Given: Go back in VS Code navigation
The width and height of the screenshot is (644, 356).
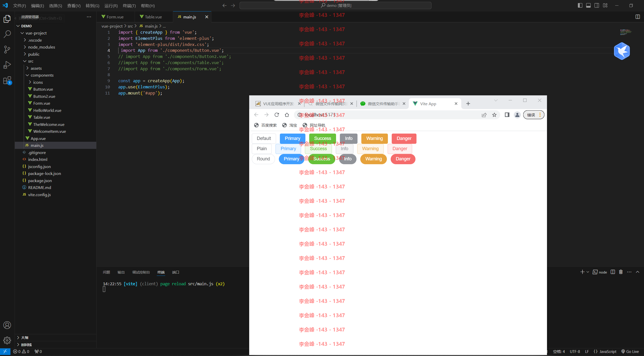Looking at the screenshot, I should (224, 6).
